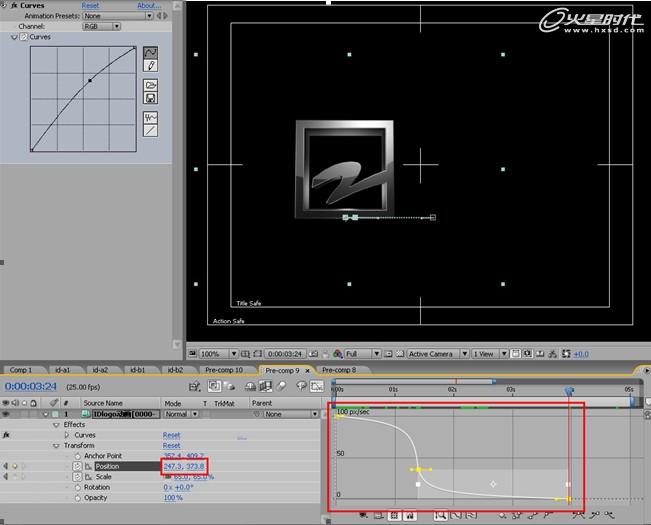Viewport: 651px width, 525px height.
Task: Switch to the id-b1 tab
Action: click(137, 370)
